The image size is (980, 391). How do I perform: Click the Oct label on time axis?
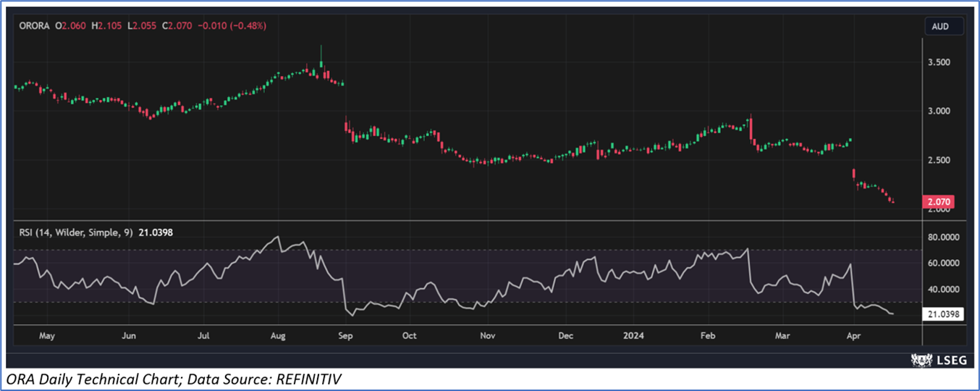[x=409, y=336]
